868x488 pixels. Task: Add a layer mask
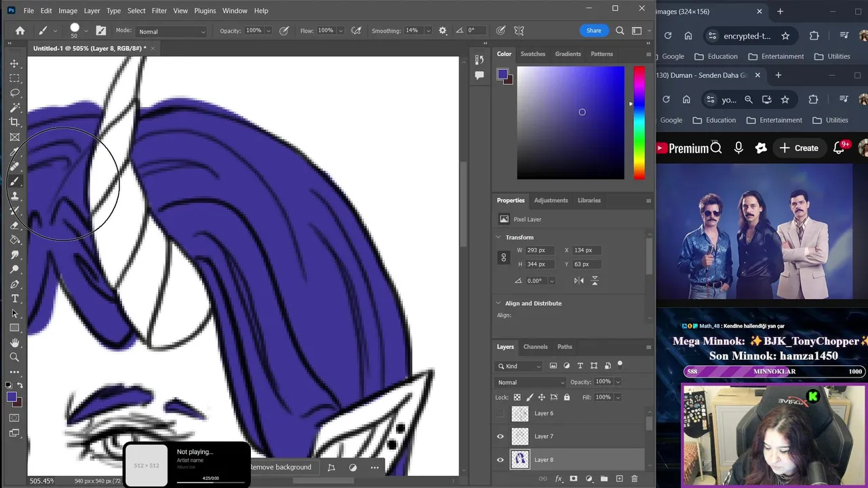[x=573, y=479]
